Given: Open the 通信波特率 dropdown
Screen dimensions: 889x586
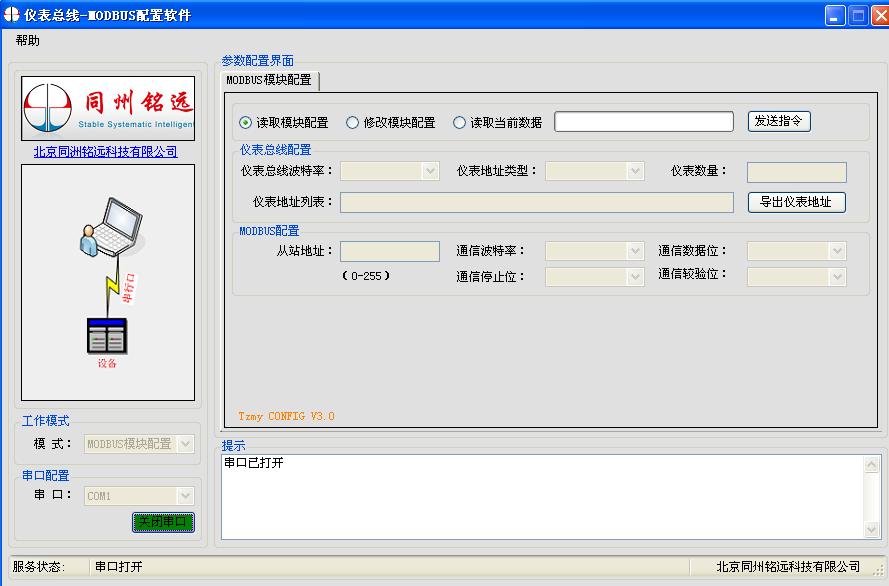Looking at the screenshot, I should (x=636, y=251).
